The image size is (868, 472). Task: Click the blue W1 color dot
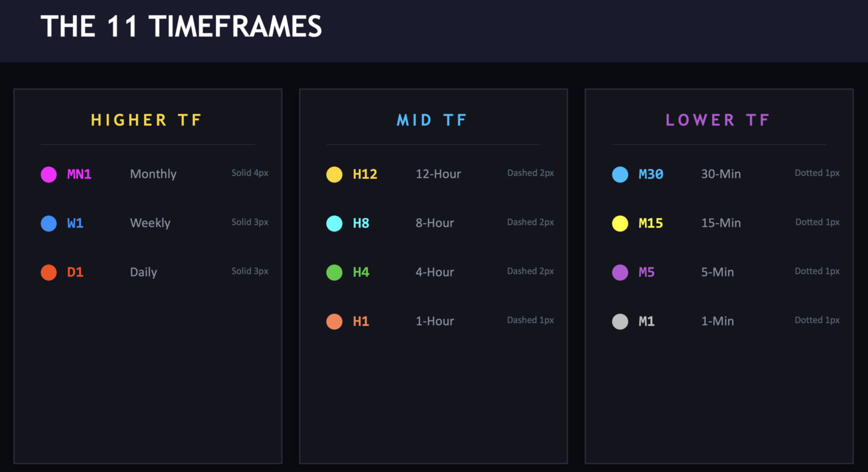coord(49,224)
